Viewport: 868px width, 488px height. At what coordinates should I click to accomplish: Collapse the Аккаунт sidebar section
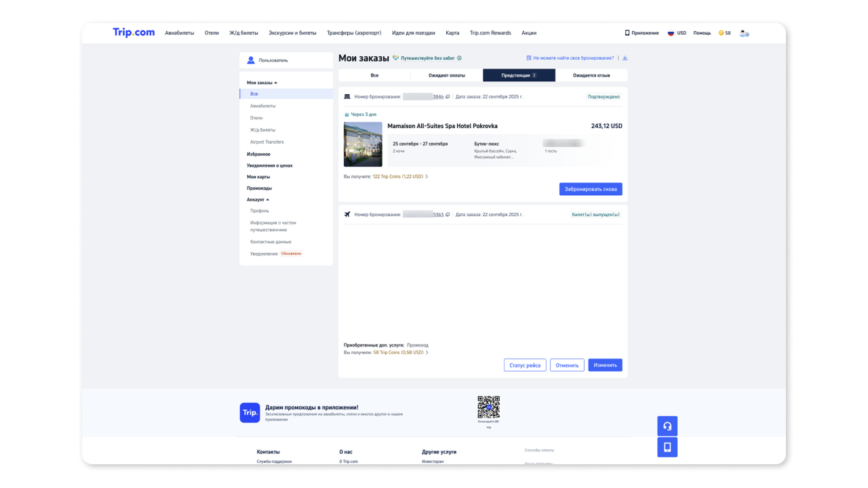[x=258, y=199]
